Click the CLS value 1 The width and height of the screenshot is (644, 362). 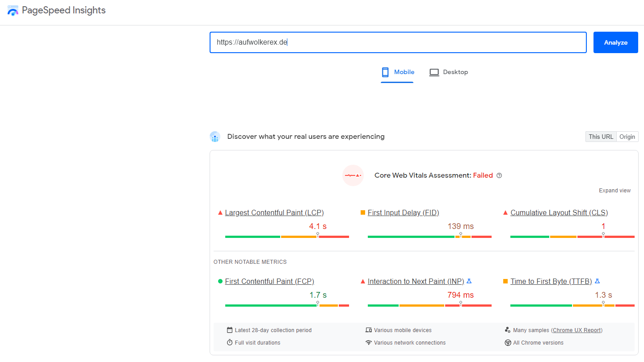[603, 226]
